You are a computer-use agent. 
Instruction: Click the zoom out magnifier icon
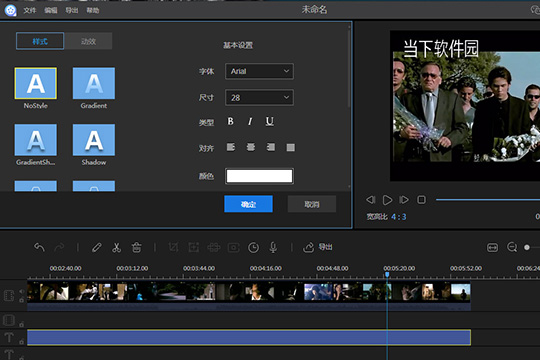pos(512,247)
